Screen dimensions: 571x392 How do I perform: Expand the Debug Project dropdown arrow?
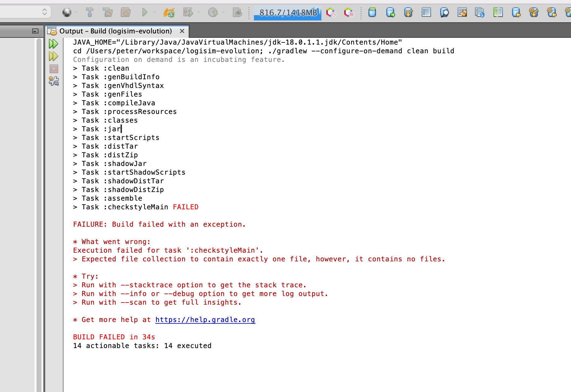coord(198,12)
